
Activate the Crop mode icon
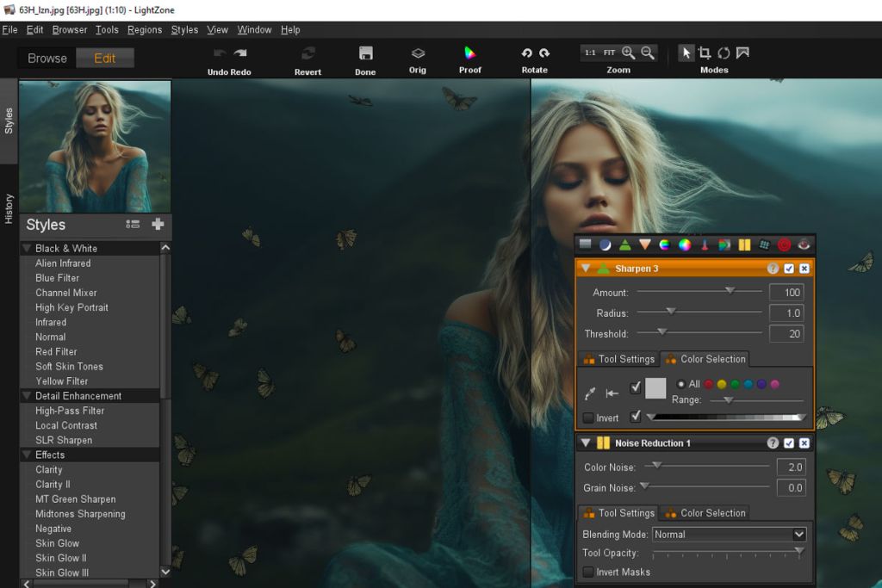pyautogui.click(x=704, y=53)
